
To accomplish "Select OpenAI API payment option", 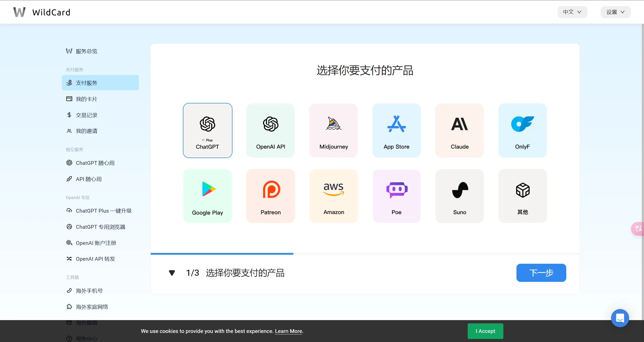I will pyautogui.click(x=270, y=130).
